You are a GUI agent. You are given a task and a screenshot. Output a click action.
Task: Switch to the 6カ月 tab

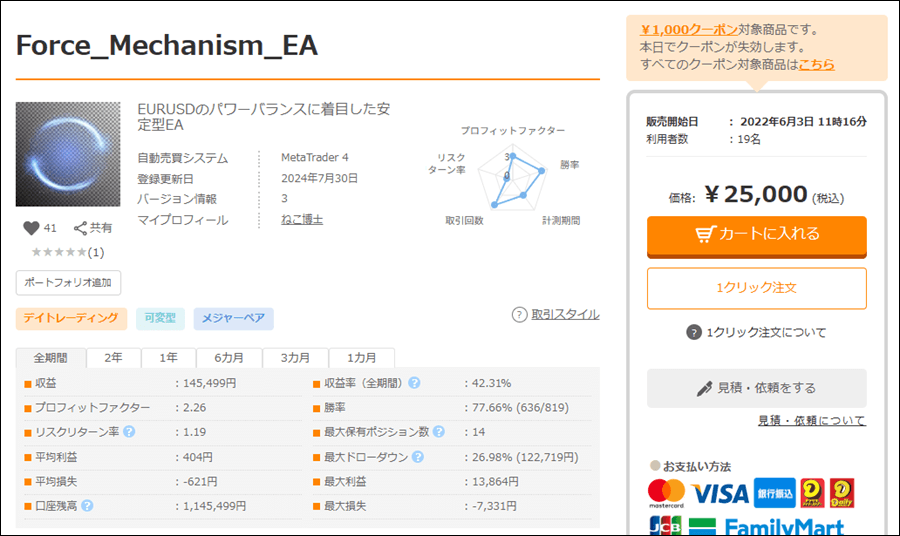[228, 358]
